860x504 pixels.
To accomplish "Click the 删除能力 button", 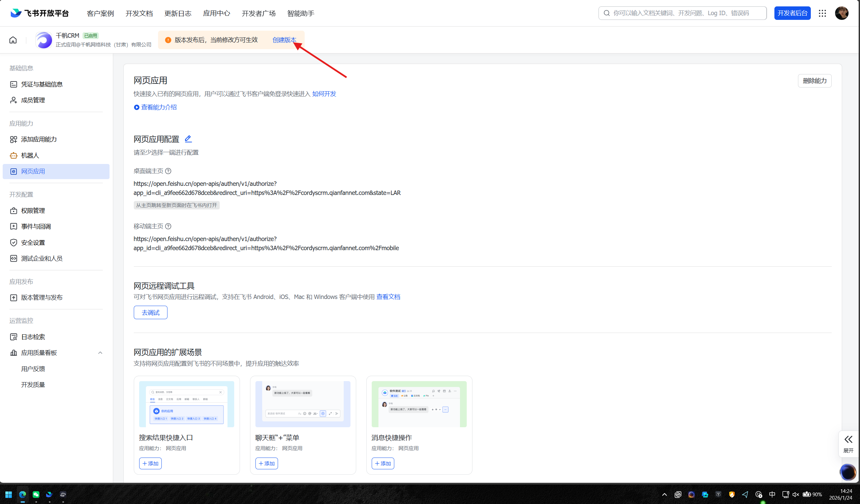I will [814, 81].
